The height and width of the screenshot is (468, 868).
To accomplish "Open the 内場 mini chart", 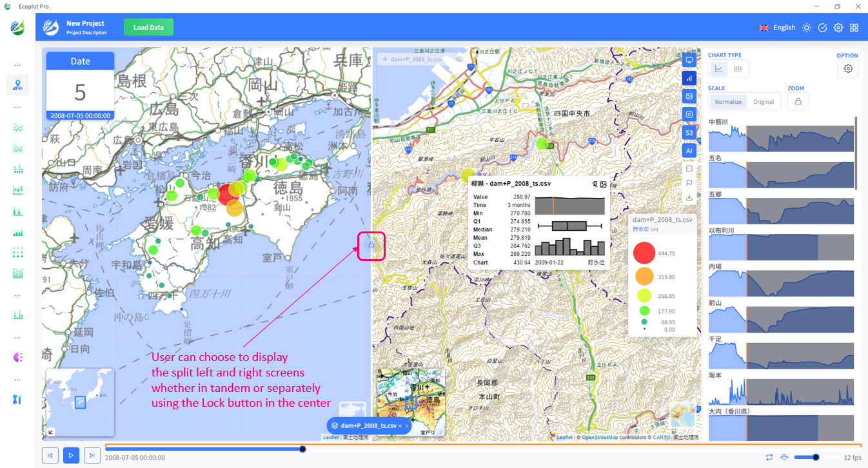I will [x=781, y=283].
